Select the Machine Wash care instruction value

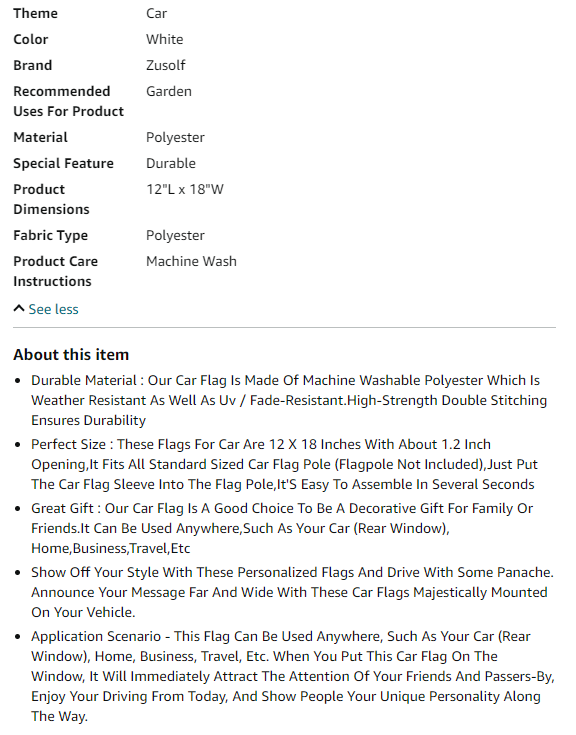tap(191, 261)
